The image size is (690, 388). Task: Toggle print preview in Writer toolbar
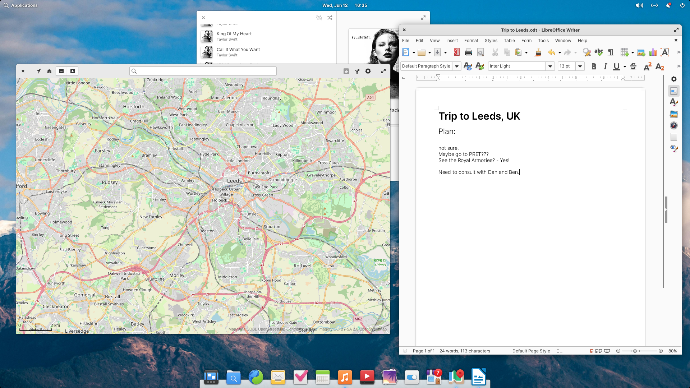(x=481, y=52)
